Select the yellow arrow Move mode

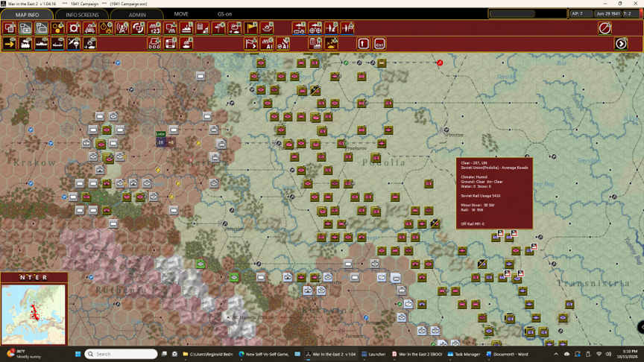tap(10, 43)
